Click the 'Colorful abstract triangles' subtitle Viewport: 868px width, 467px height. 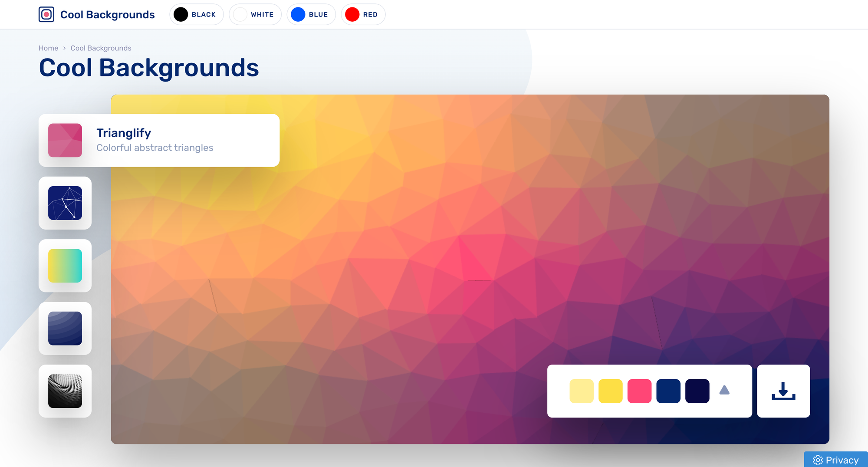pos(155,148)
